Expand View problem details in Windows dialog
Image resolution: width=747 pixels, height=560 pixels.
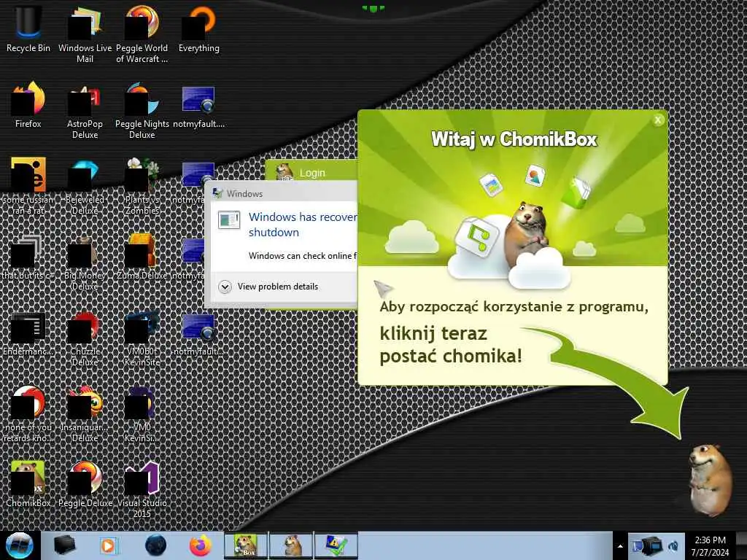pos(268,287)
